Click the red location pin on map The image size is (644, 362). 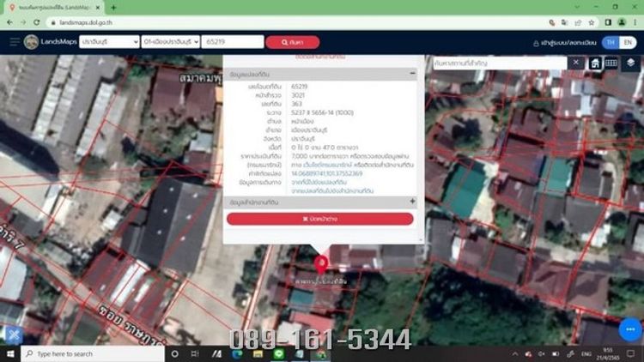coord(321,264)
